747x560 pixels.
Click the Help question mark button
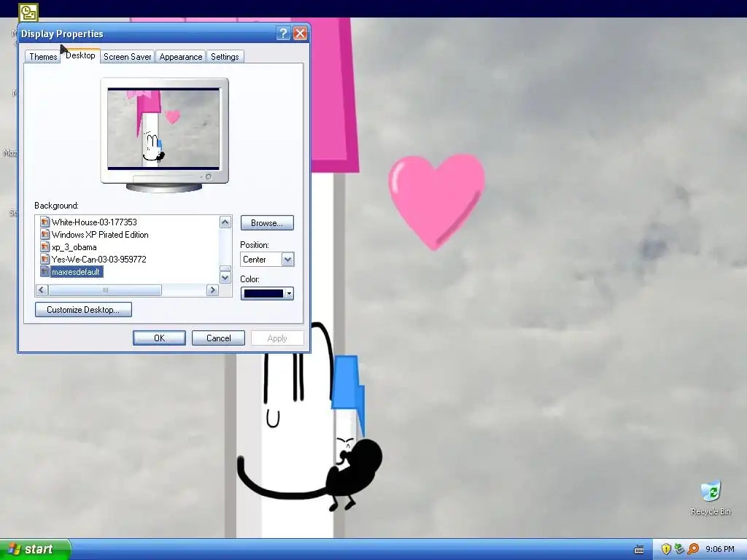tap(283, 34)
